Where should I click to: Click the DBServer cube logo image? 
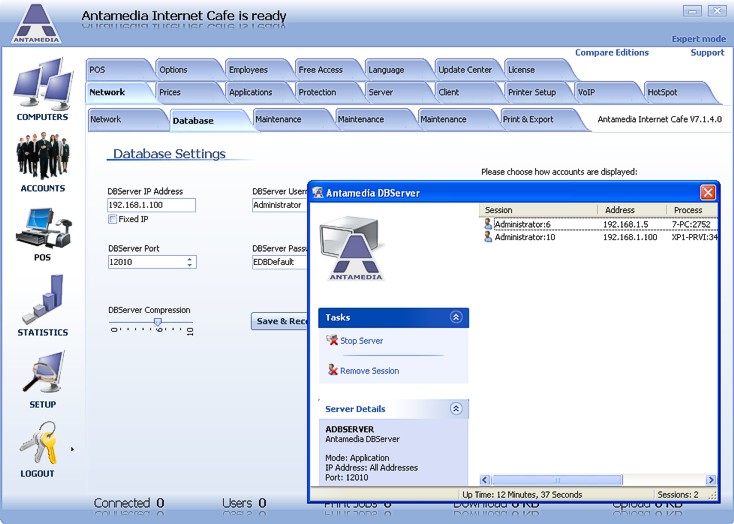pos(352,248)
